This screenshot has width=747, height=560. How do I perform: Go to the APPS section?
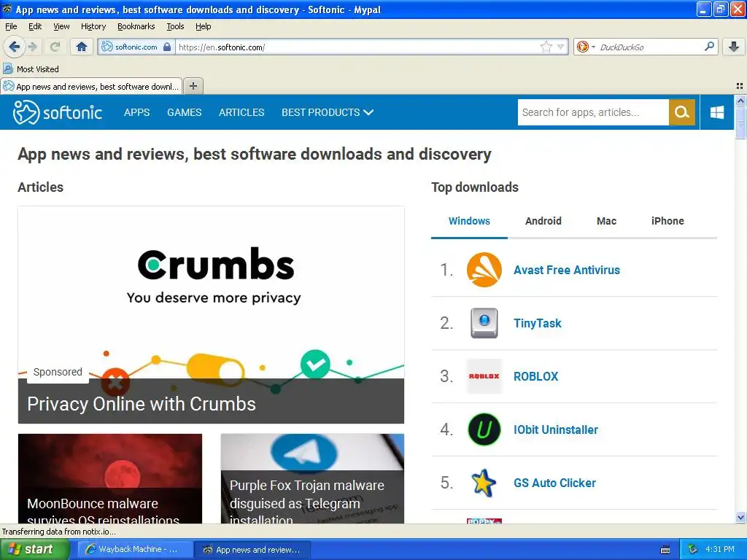tap(136, 112)
